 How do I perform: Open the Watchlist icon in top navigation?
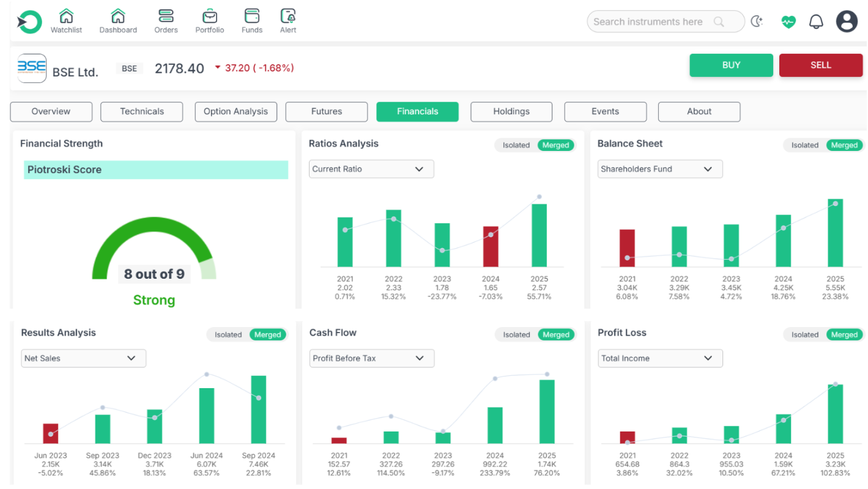66,16
